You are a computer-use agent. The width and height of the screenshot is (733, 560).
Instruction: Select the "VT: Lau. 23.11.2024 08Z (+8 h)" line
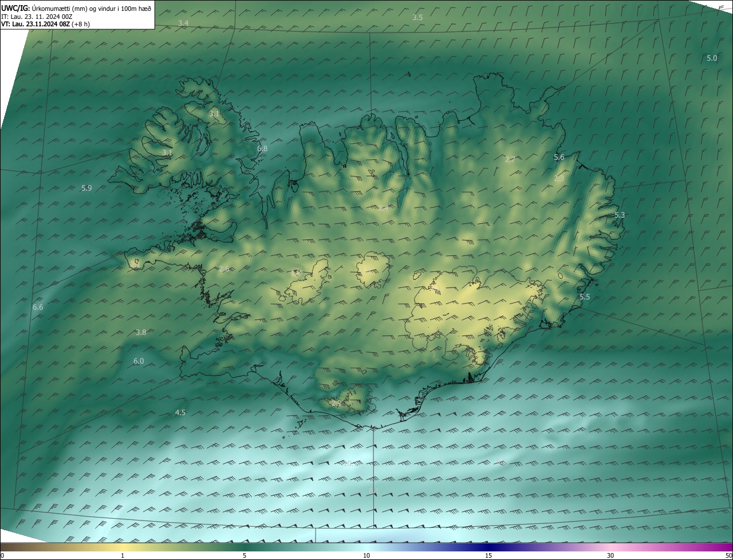pos(45,24)
